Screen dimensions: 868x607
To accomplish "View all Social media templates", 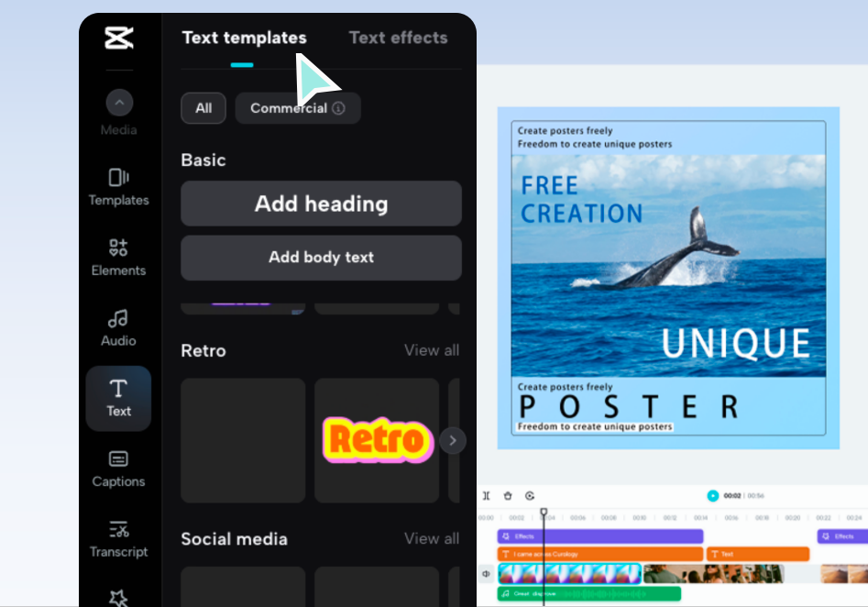I will pyautogui.click(x=431, y=539).
